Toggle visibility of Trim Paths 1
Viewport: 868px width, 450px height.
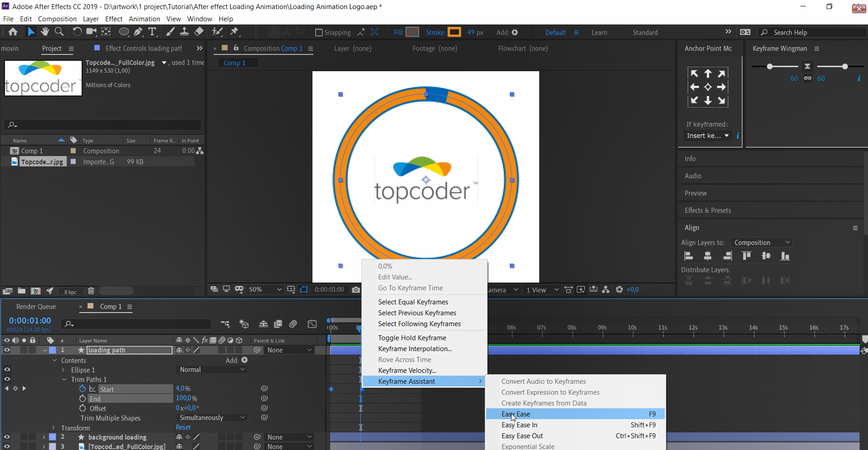7,379
